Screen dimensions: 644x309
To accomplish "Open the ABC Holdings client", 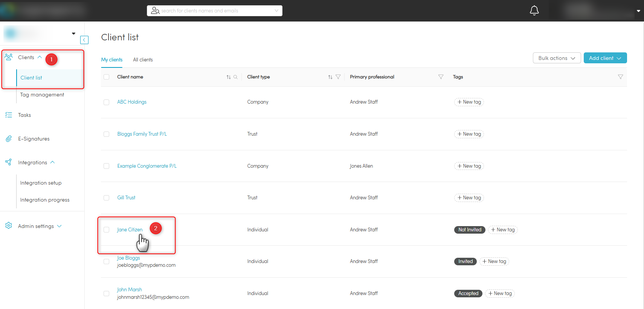I will click(132, 102).
